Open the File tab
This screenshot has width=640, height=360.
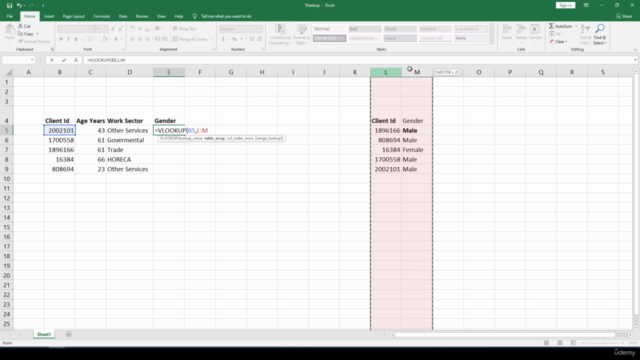9,16
